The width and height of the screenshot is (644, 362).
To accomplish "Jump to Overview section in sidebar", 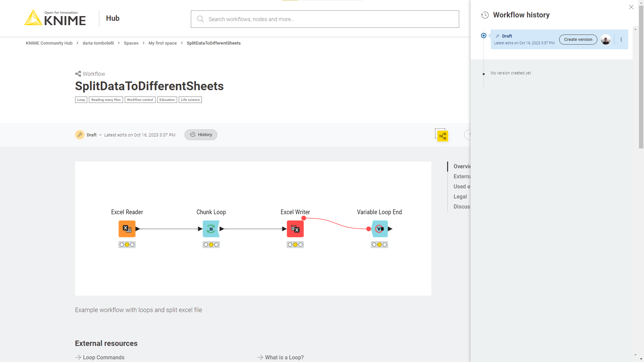I will 462,166.
